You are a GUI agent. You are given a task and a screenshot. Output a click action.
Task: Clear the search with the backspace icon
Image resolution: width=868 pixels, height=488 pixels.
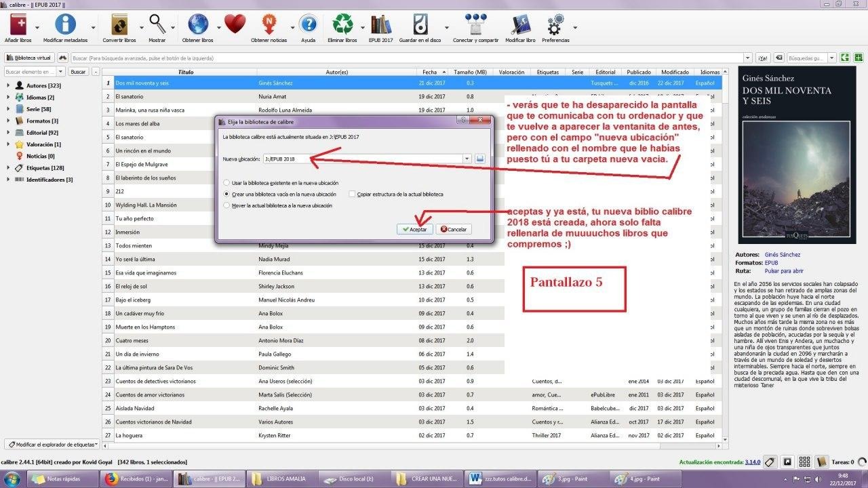(780, 58)
